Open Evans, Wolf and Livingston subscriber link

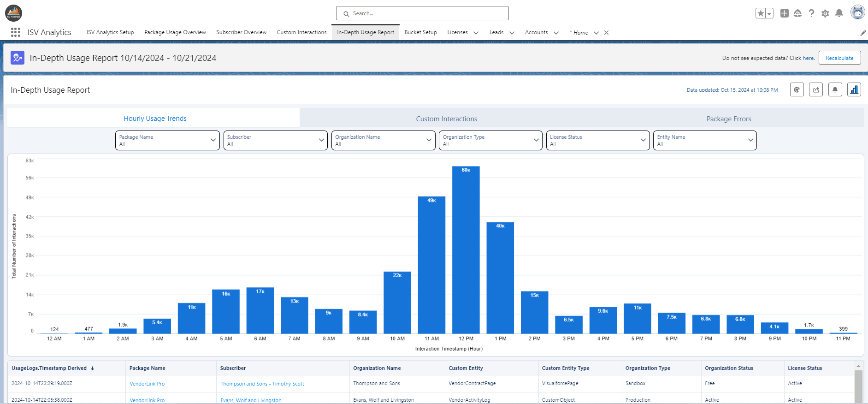[x=251, y=400]
